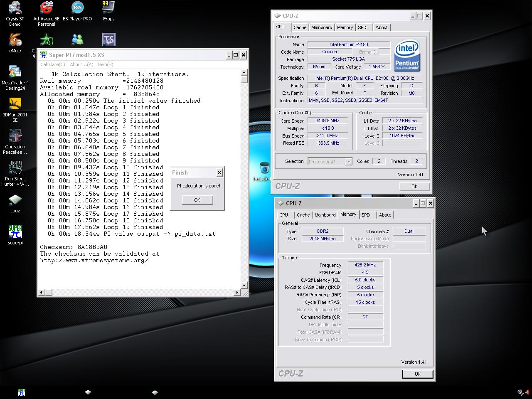
Task: Open the Calculate(C) menu in Super PI
Action: point(53,64)
